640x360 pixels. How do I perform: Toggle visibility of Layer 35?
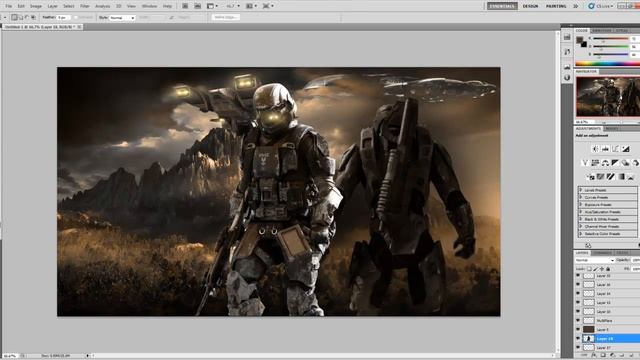coord(578,276)
